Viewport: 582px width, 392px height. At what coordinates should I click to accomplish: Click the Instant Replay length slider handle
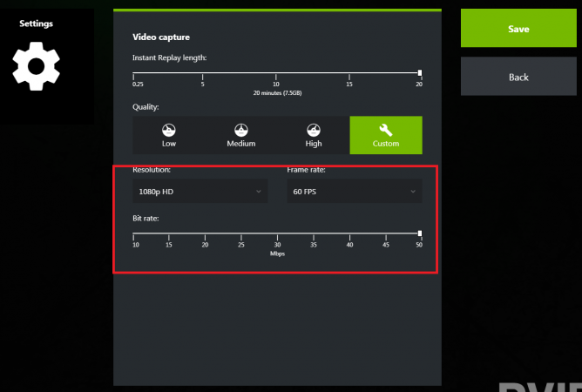pyautogui.click(x=420, y=73)
